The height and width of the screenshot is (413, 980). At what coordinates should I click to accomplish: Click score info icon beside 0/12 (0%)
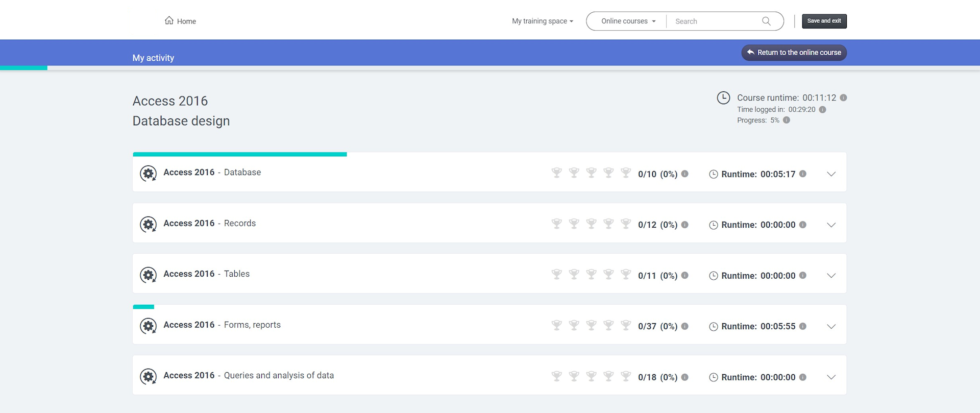pyautogui.click(x=685, y=224)
